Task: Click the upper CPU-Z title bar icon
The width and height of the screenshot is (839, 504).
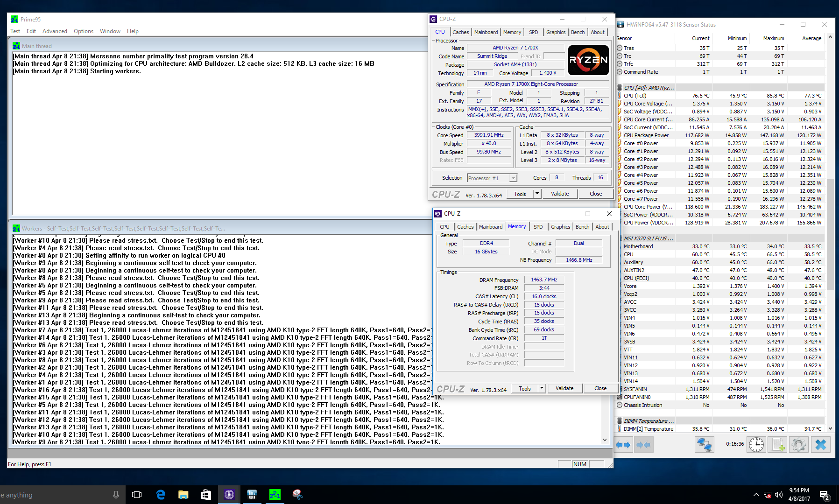Action: tap(433, 19)
